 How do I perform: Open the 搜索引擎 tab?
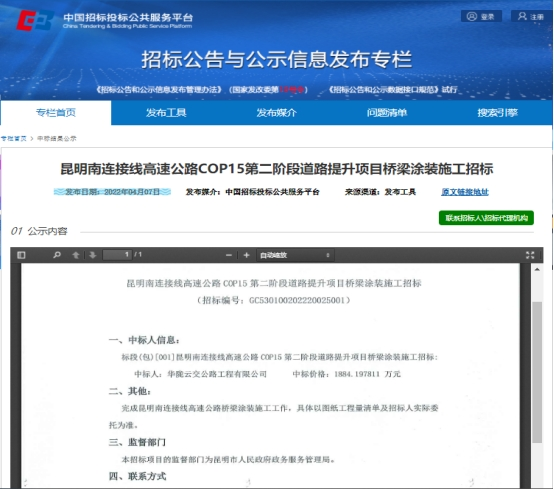coord(497,113)
